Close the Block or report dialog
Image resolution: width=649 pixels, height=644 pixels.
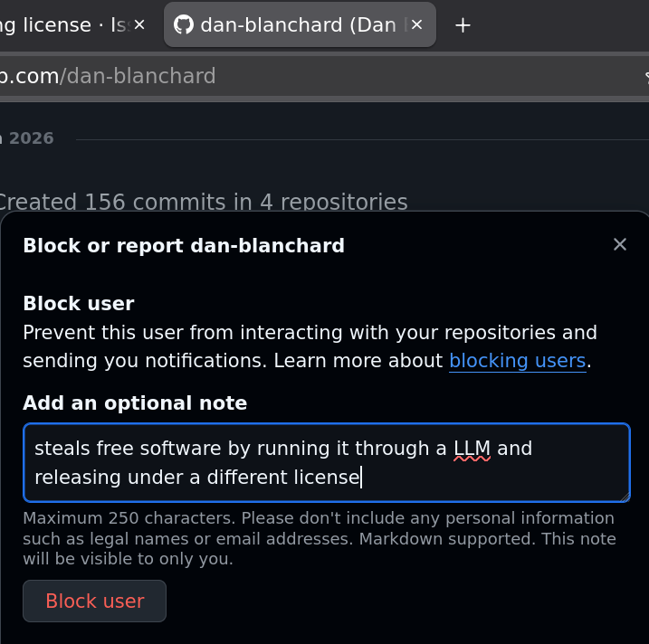point(620,244)
